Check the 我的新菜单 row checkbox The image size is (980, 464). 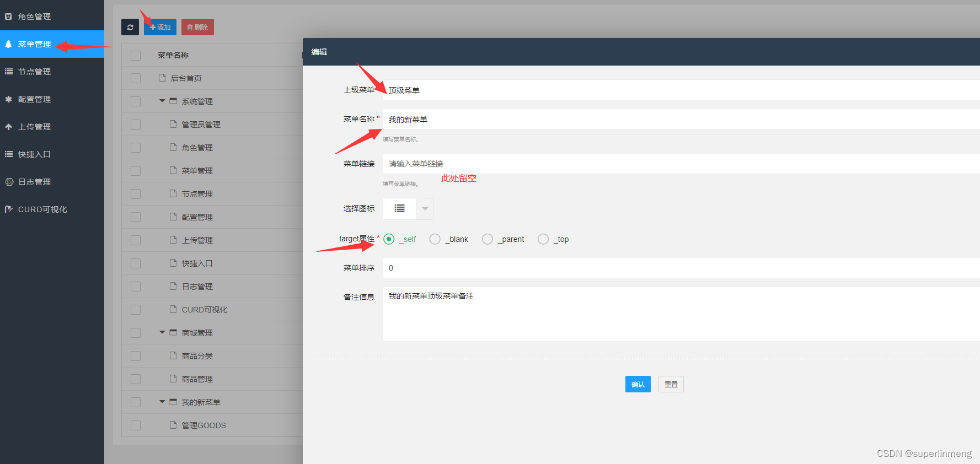[x=136, y=402]
